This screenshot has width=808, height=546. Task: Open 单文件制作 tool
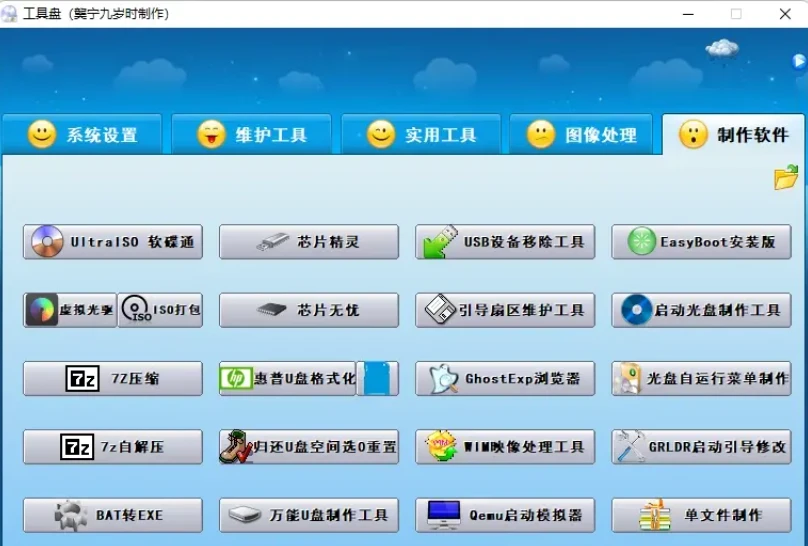coord(701,515)
